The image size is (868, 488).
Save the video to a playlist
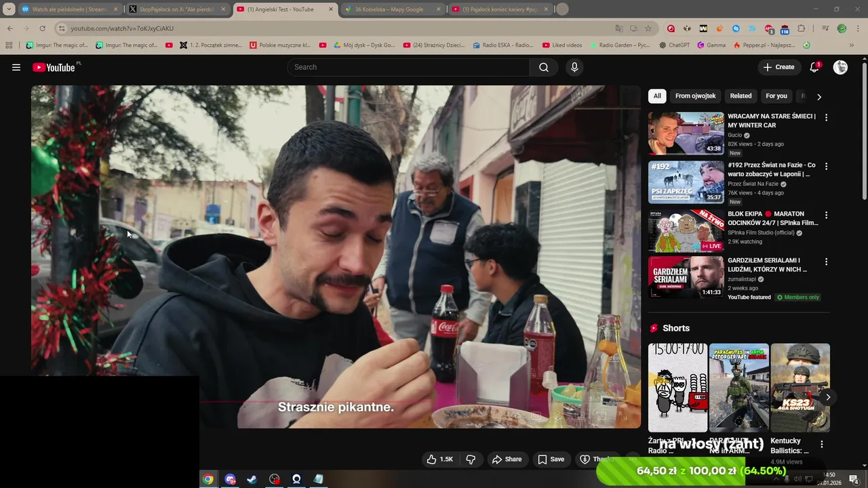click(551, 460)
